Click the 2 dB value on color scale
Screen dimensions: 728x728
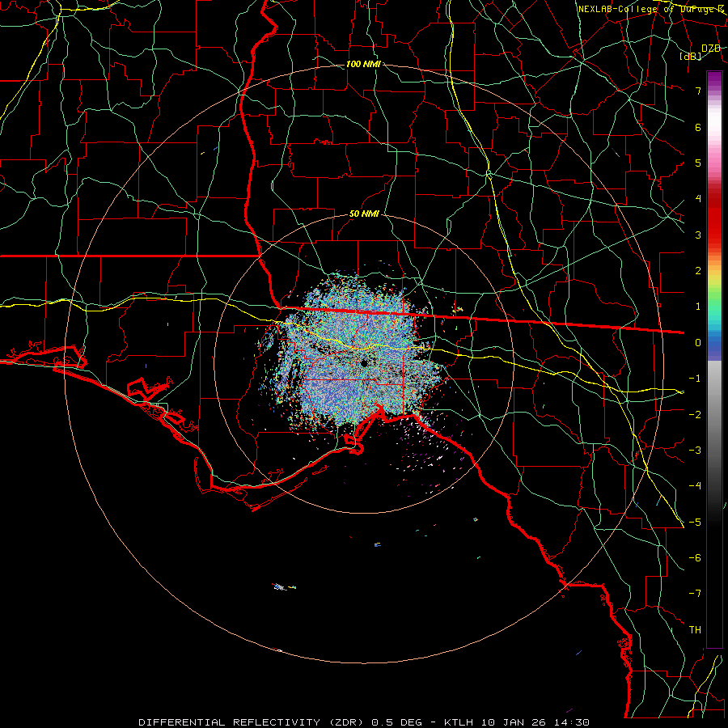(698, 271)
